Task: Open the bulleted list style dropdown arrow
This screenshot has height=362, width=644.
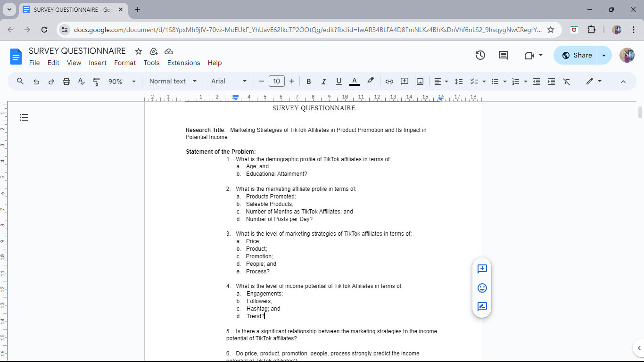Action: click(x=505, y=82)
